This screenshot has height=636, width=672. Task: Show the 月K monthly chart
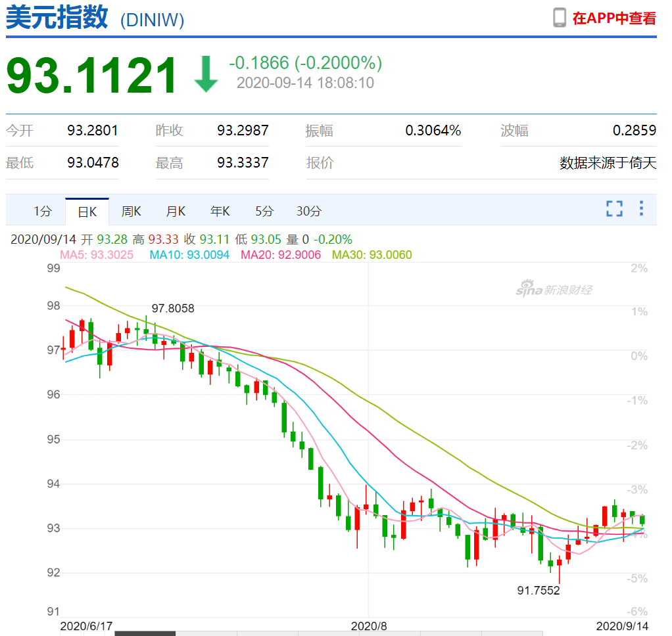176,212
